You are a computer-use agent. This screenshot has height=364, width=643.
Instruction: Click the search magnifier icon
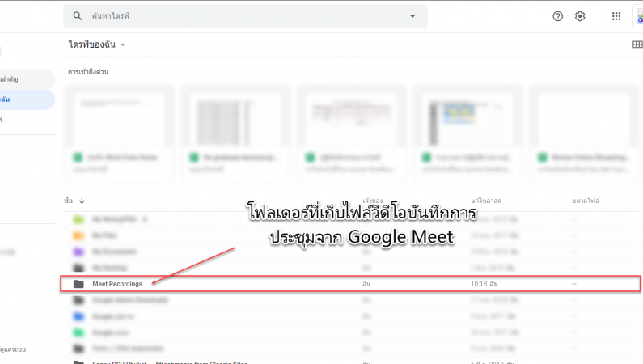click(x=77, y=16)
